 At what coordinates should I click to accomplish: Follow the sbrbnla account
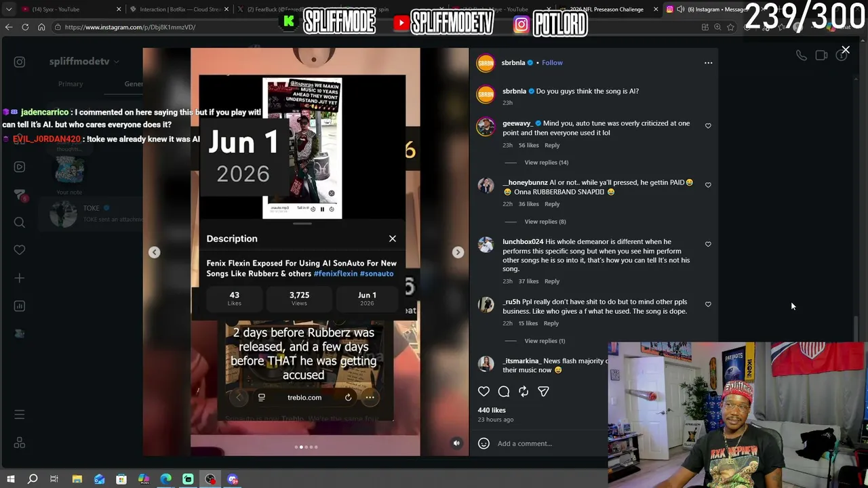552,63
